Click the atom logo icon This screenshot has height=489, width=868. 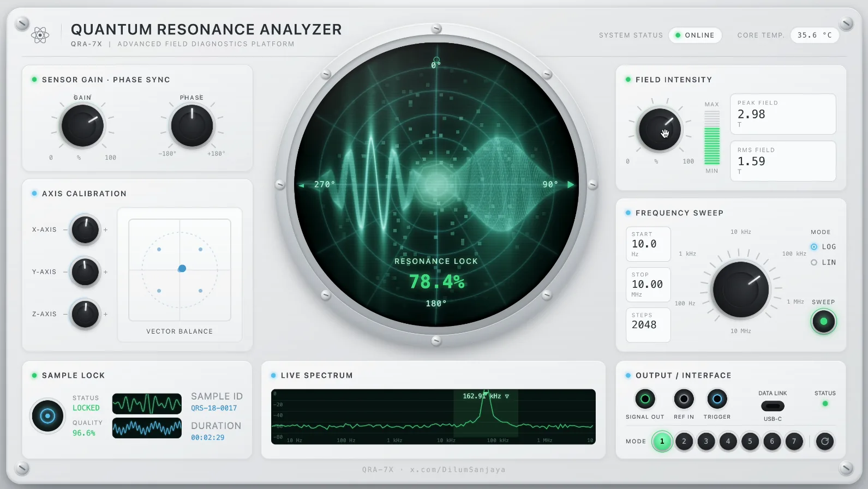click(40, 35)
